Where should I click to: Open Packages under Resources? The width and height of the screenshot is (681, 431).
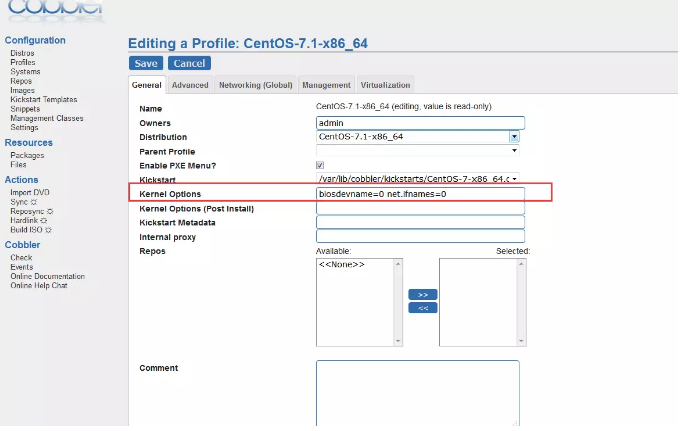click(x=27, y=155)
